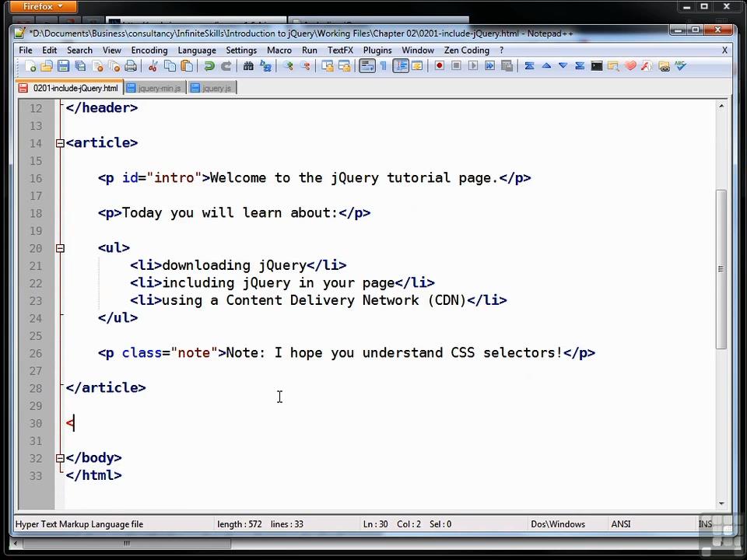Image resolution: width=747 pixels, height=560 pixels.
Task: Open the Macro menu
Action: point(279,50)
